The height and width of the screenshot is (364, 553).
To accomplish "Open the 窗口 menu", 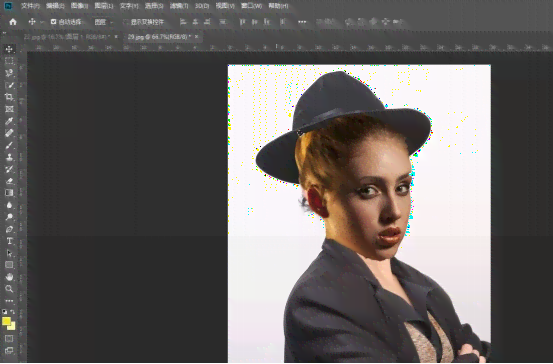I will [x=251, y=6].
